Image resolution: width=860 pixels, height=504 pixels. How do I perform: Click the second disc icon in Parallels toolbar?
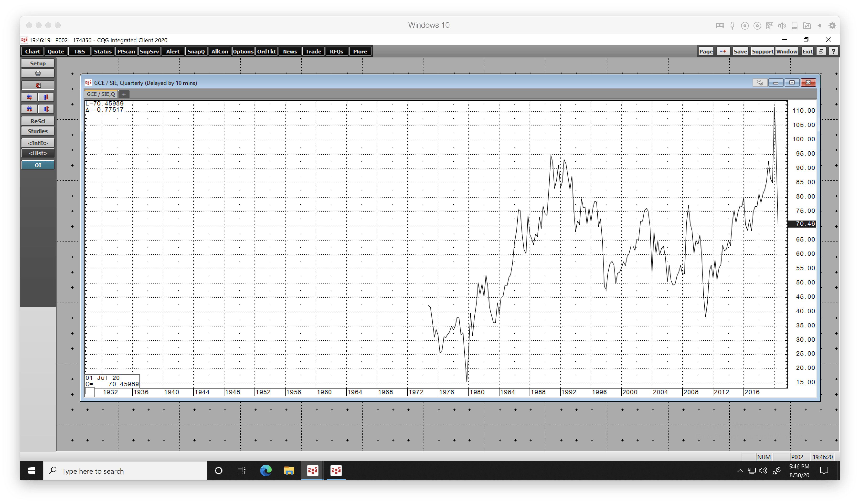point(757,26)
